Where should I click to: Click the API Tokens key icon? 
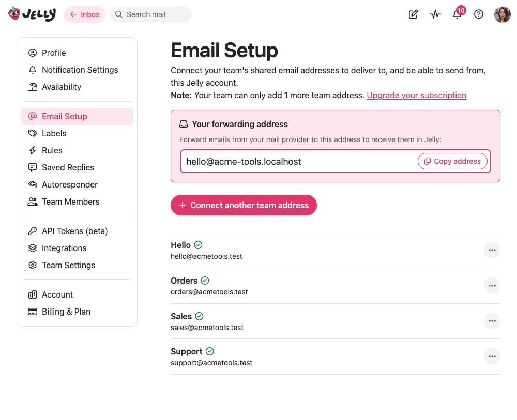point(33,231)
